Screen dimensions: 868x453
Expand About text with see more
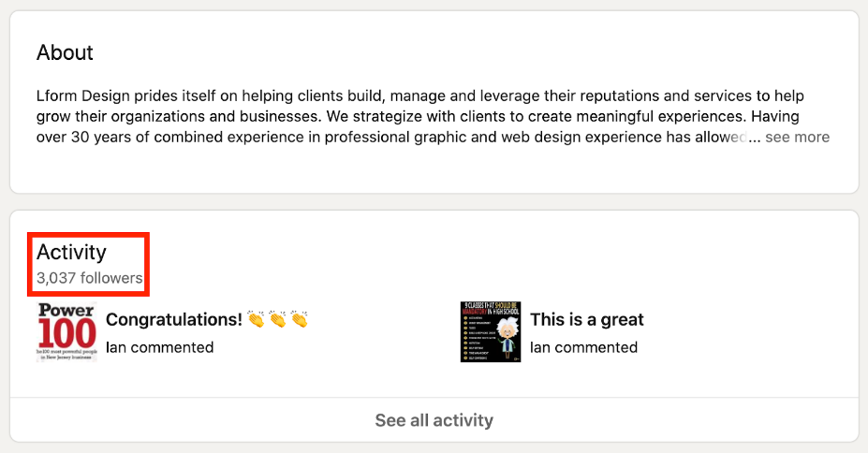[797, 138]
